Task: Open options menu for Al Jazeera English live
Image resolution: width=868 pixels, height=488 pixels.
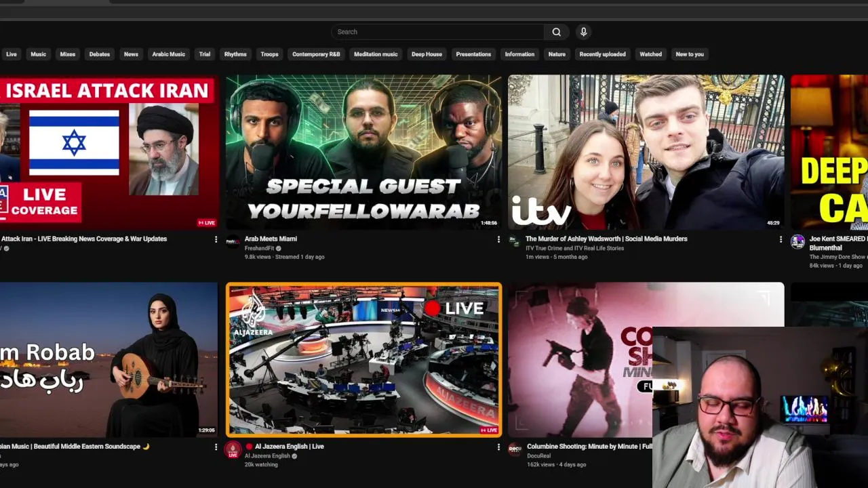Action: [x=498, y=447]
